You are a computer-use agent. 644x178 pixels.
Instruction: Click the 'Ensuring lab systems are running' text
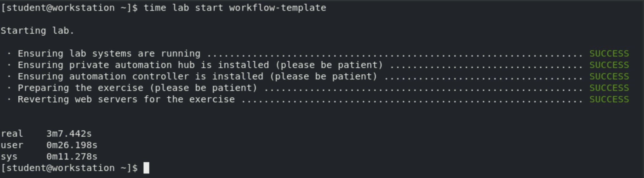[109, 53]
